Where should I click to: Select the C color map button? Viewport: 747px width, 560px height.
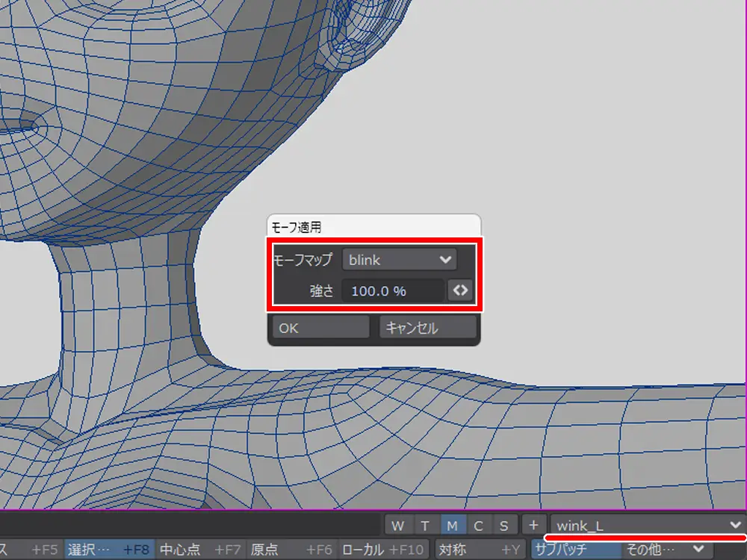pos(478,526)
